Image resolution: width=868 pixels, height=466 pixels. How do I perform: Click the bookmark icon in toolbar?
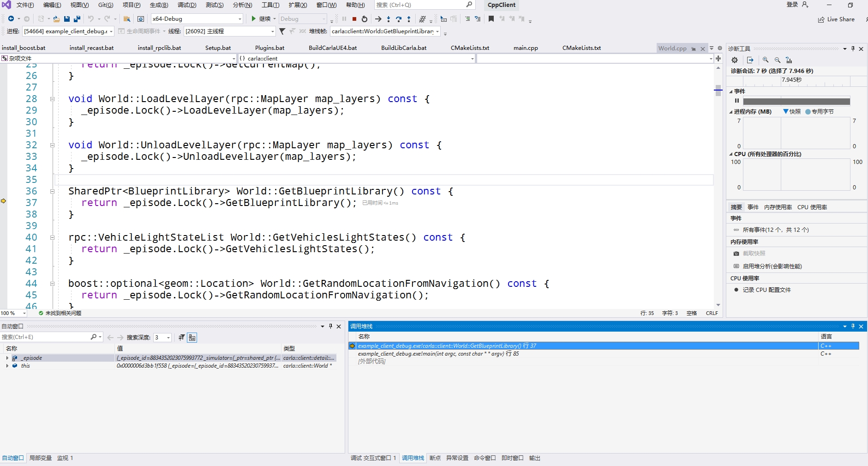point(491,19)
